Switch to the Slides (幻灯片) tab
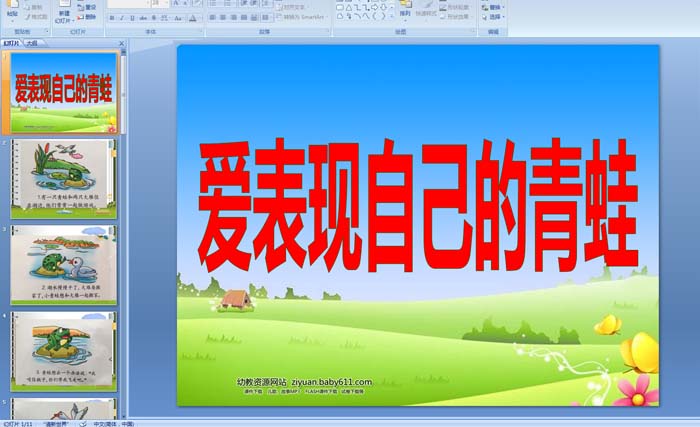The width and height of the screenshot is (700, 427). coord(12,44)
